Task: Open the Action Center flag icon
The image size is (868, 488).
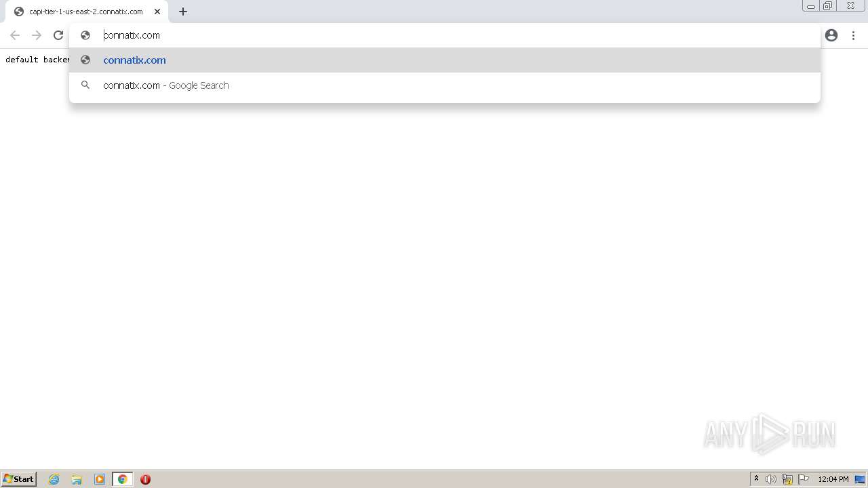Action: 804,479
